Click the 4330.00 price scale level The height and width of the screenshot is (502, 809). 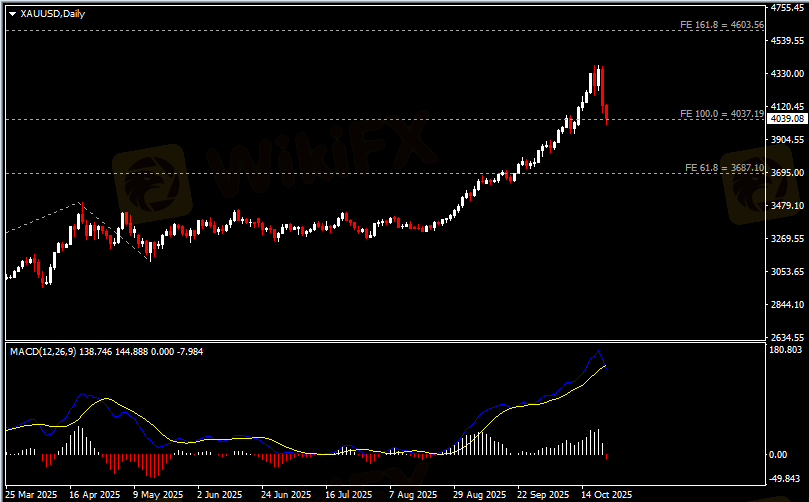(x=787, y=74)
